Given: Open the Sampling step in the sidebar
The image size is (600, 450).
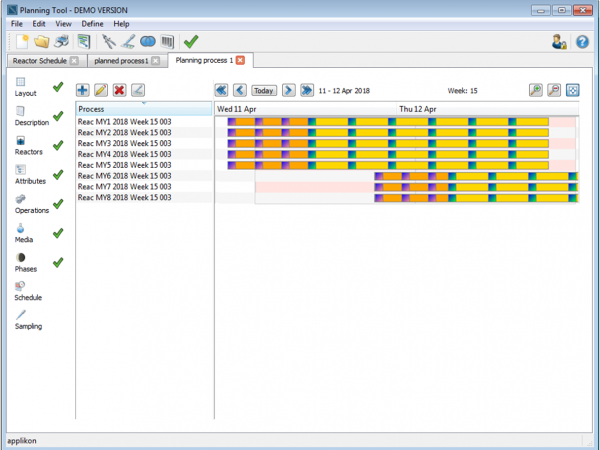Looking at the screenshot, I should pos(28,320).
